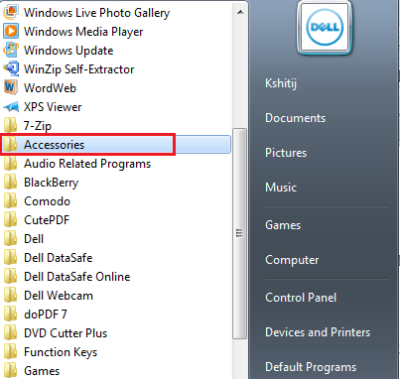Open the XPS Viewer icon
This screenshot has width=400, height=379.
[x=11, y=107]
